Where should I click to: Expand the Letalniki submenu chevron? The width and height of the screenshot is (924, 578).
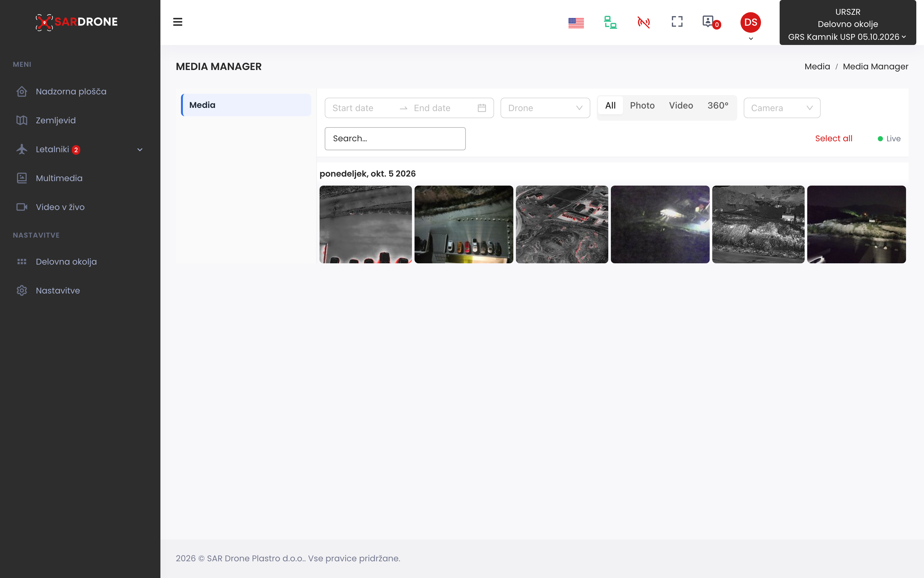[140, 149]
